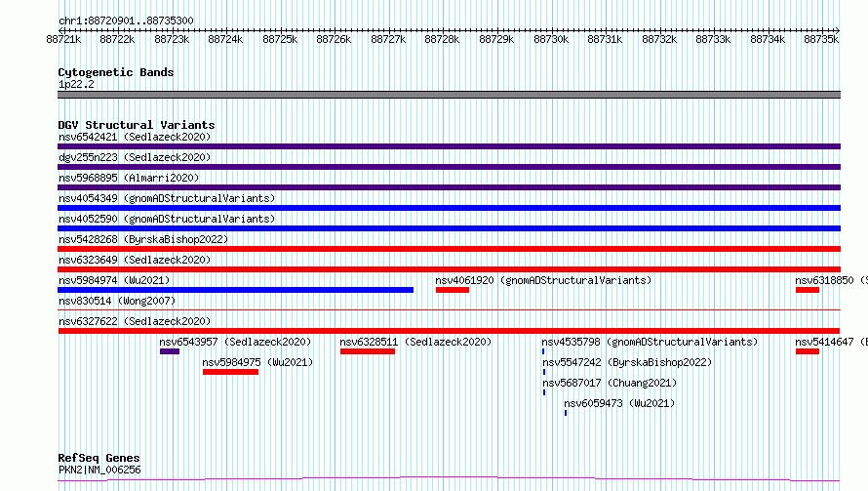868x491 pixels.
Task: Click the purple bar under nsv5968895
Action: point(449,187)
